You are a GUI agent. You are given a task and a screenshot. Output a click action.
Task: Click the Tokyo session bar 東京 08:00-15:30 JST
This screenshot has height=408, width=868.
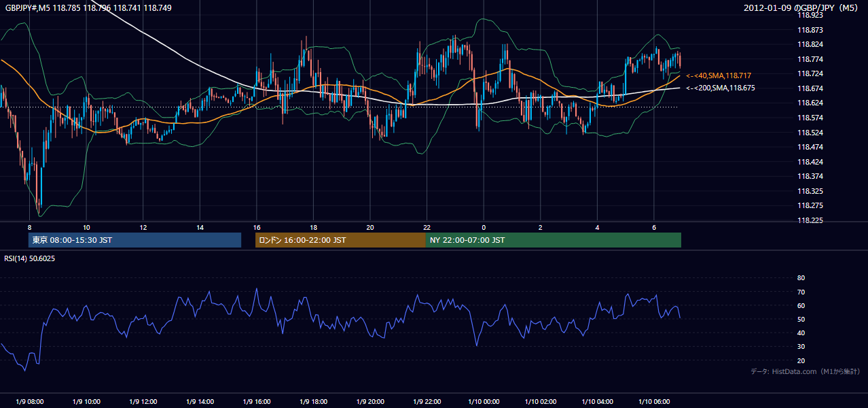click(135, 240)
